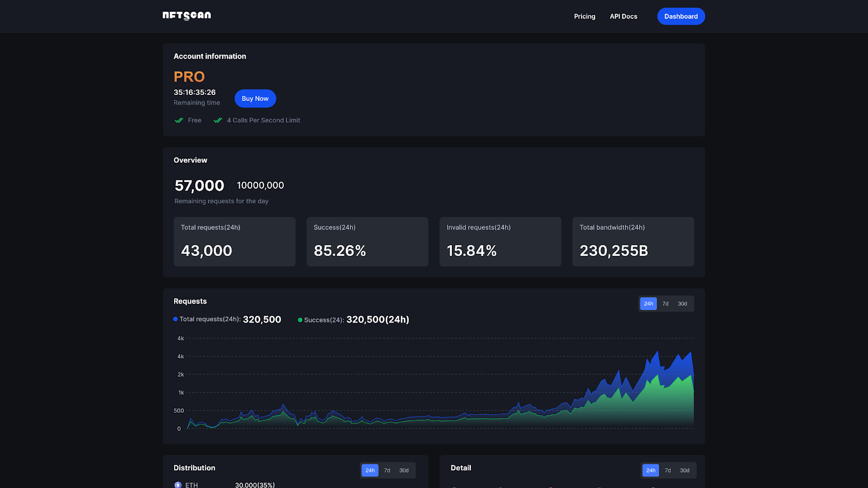Select 30d range in Detail panel
This screenshot has height=488, width=868.
(685, 471)
